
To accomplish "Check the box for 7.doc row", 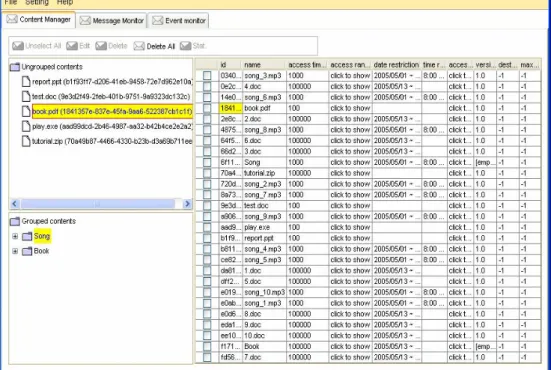I will (207, 357).
